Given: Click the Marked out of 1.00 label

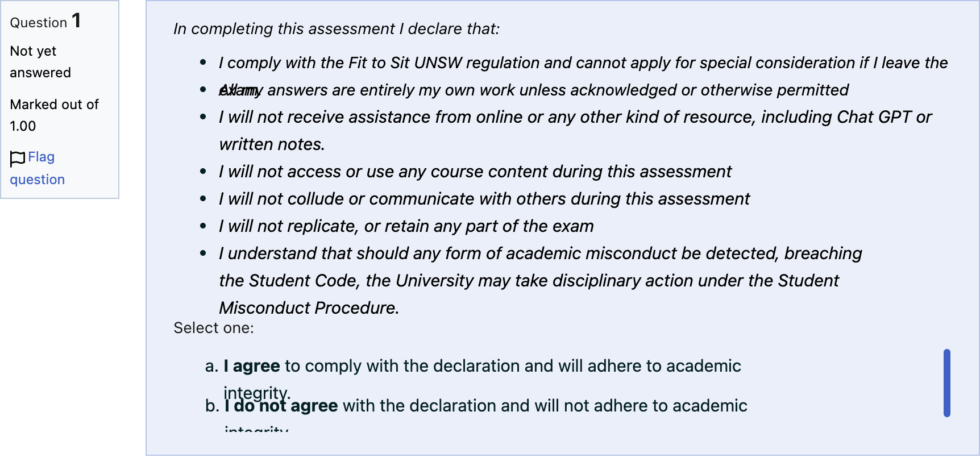Looking at the screenshot, I should tap(54, 115).
